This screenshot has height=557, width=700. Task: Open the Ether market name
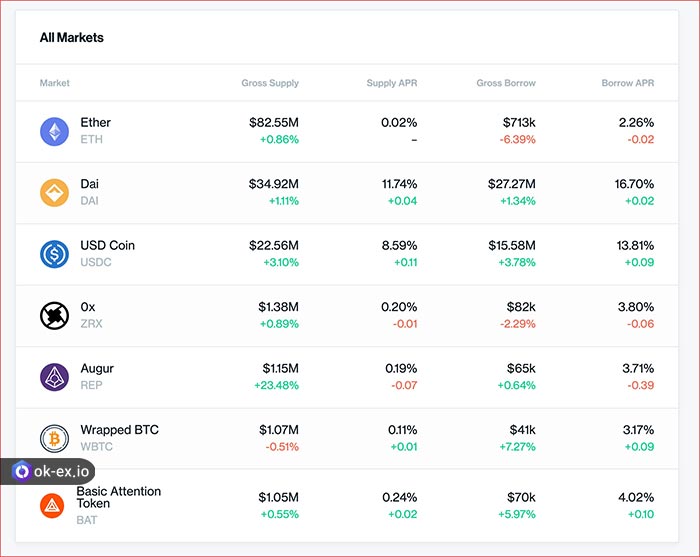96,122
